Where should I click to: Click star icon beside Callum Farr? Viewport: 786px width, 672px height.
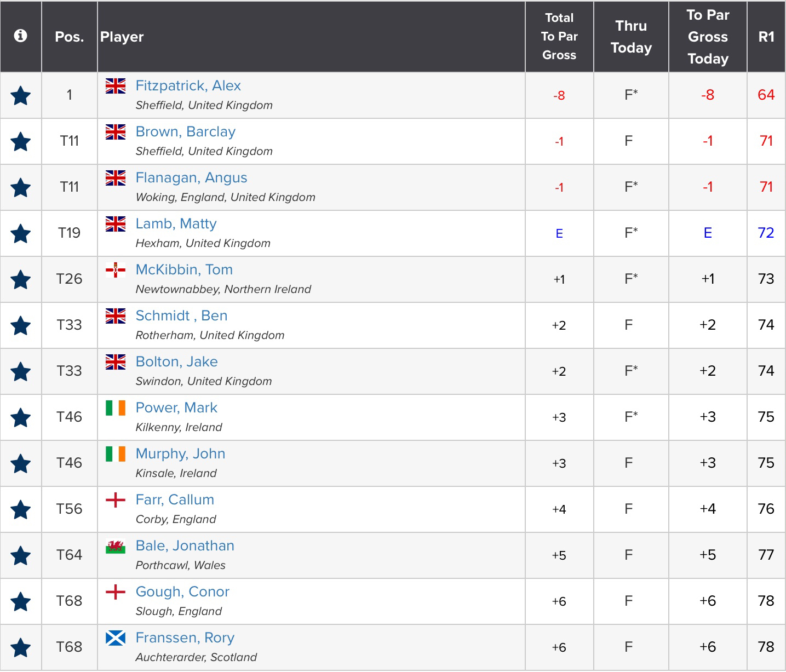click(x=21, y=510)
